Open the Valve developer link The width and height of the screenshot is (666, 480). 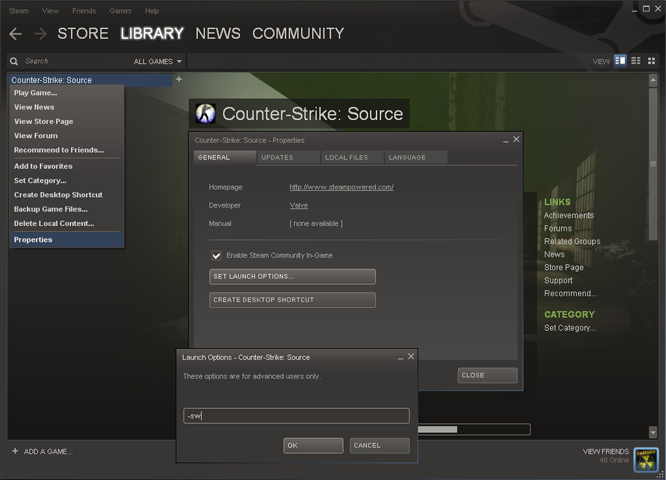point(299,205)
